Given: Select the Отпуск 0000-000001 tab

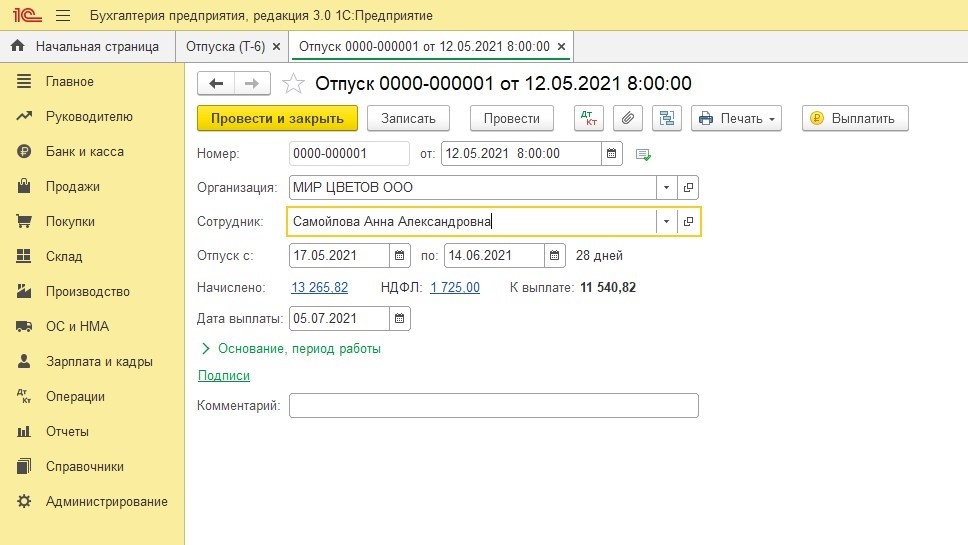Looking at the screenshot, I should coord(424,46).
